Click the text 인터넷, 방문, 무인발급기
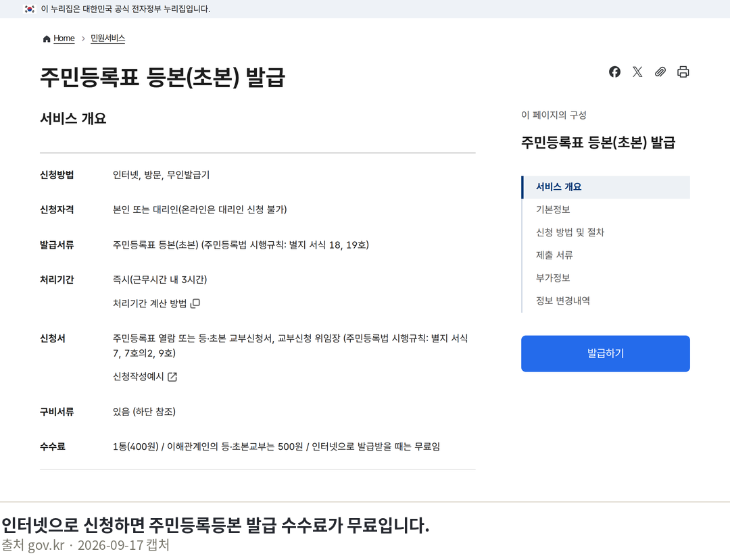This screenshot has height=560, width=730. point(161,175)
